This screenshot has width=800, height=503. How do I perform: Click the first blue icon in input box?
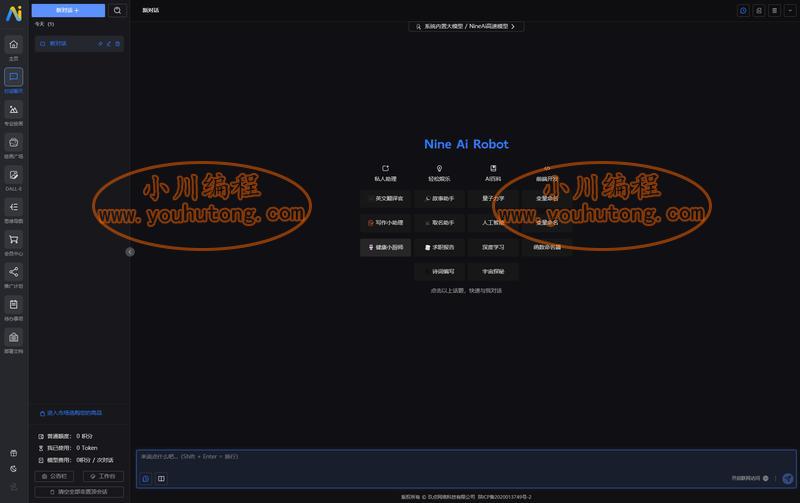(146, 479)
